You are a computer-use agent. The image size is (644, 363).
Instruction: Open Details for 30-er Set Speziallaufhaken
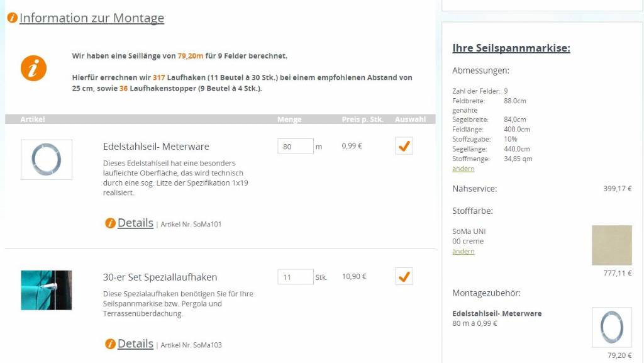(135, 343)
